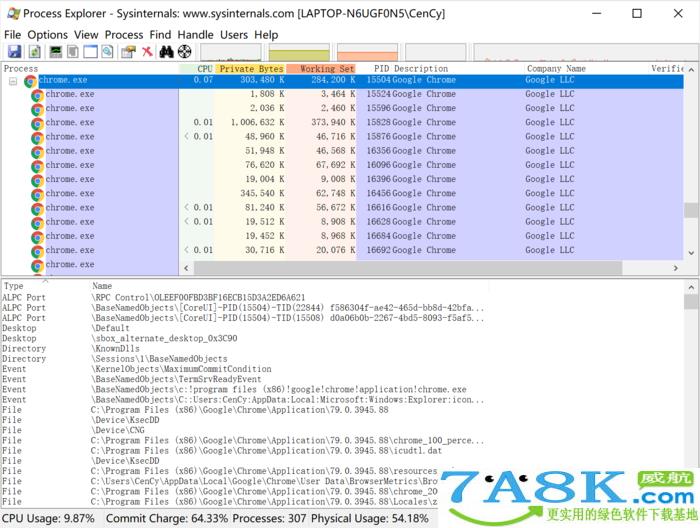This screenshot has height=528, width=700.
Task: Click the crosshair Find Window's Process icon
Action: 184,52
